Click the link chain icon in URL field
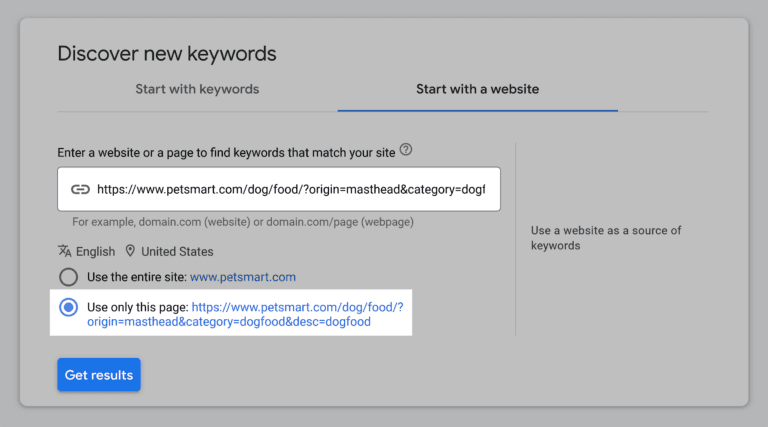Viewport: 768px width, 427px height. (x=80, y=190)
